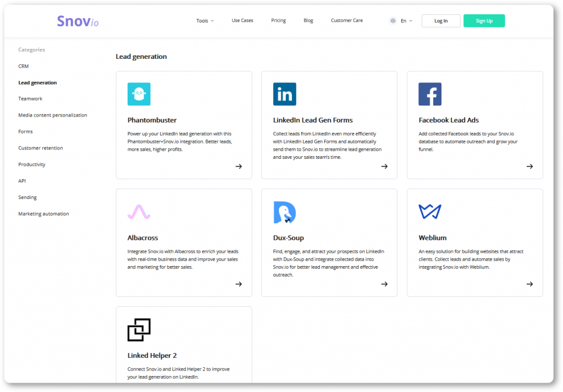Click the Linked Helper 2 title
The image size is (563, 392).
click(152, 356)
